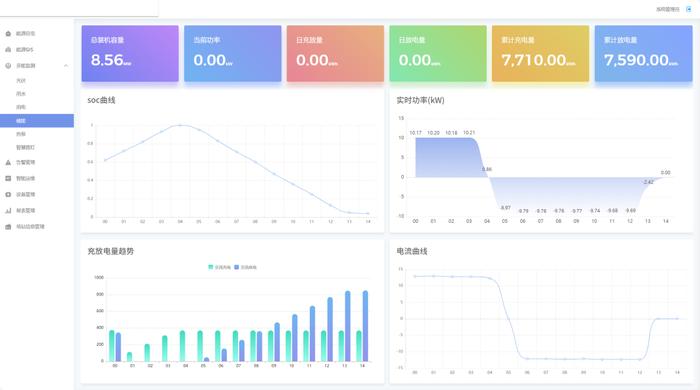Click the logout icon at top right

[x=688, y=9]
